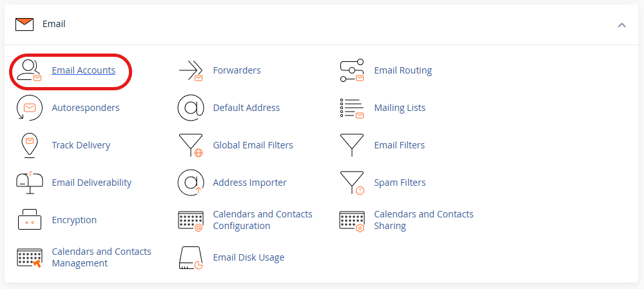Image resolution: width=644 pixels, height=289 pixels.
Task: Click the Autoresponders icon
Action: (x=29, y=108)
